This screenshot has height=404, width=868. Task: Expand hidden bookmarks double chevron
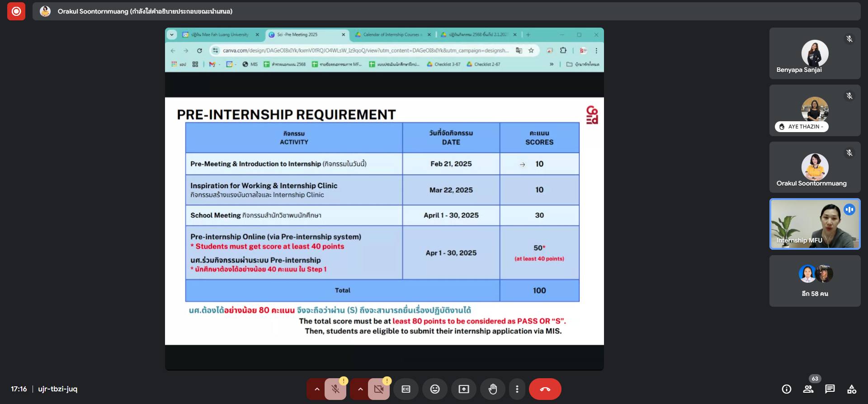coord(552,64)
